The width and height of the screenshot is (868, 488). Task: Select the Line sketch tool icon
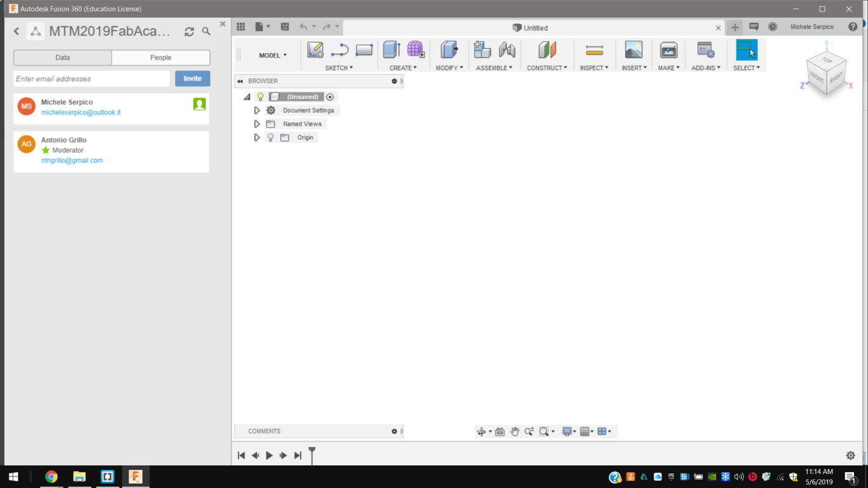(x=340, y=50)
